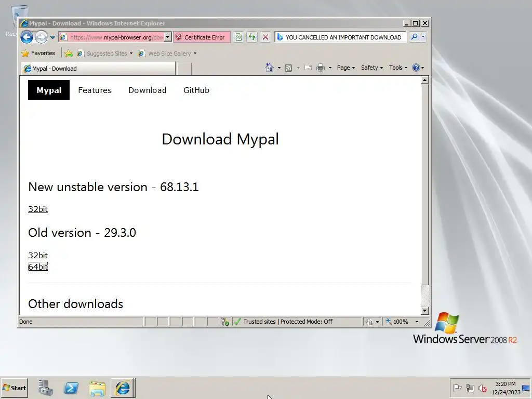The height and width of the screenshot is (399, 532).
Task: Click the Read Mail envelope icon
Action: [x=308, y=68]
